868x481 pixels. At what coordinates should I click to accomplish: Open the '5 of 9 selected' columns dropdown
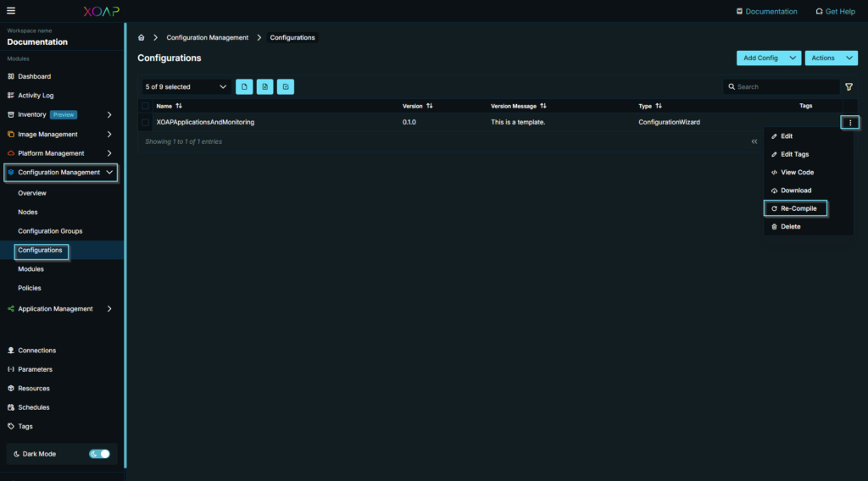coord(186,87)
